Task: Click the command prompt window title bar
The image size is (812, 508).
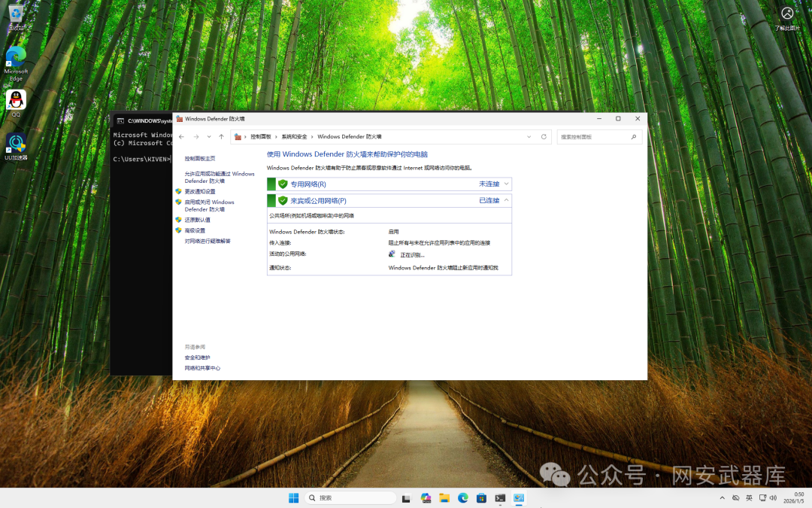Action: click(142, 120)
